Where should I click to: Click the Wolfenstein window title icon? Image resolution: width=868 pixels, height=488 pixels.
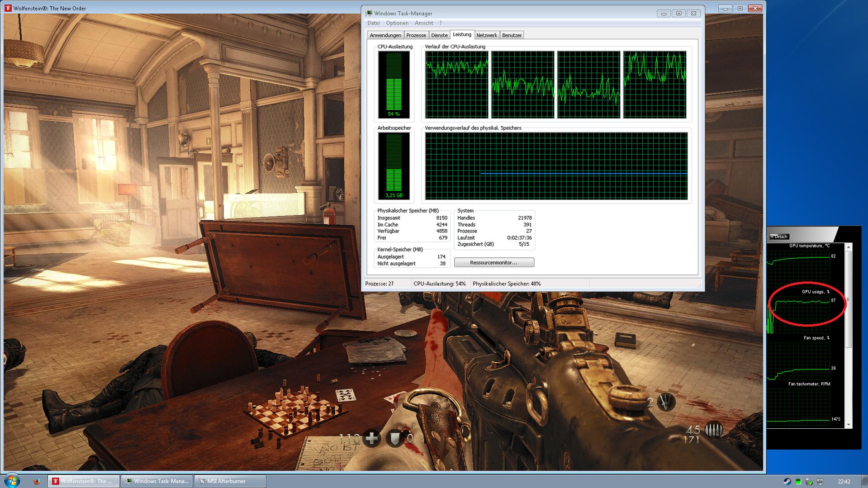pos(8,8)
